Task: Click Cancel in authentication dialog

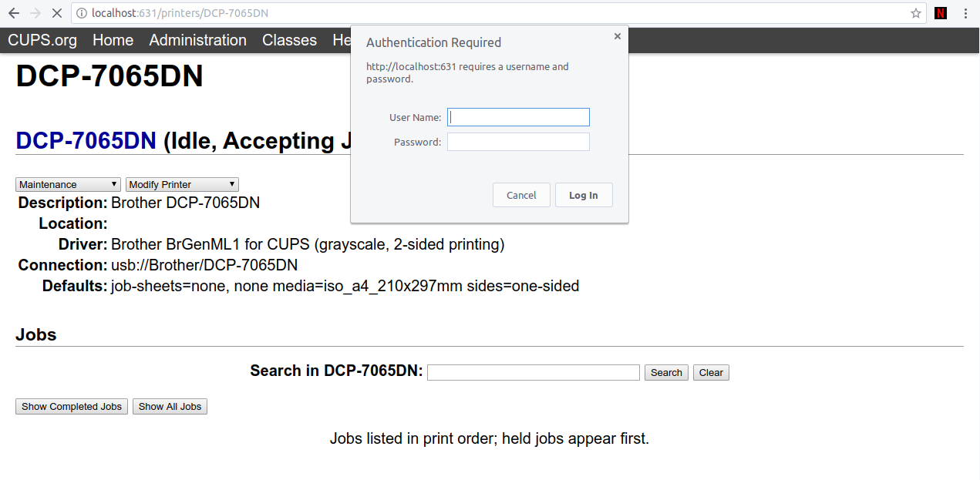Action: [521, 195]
